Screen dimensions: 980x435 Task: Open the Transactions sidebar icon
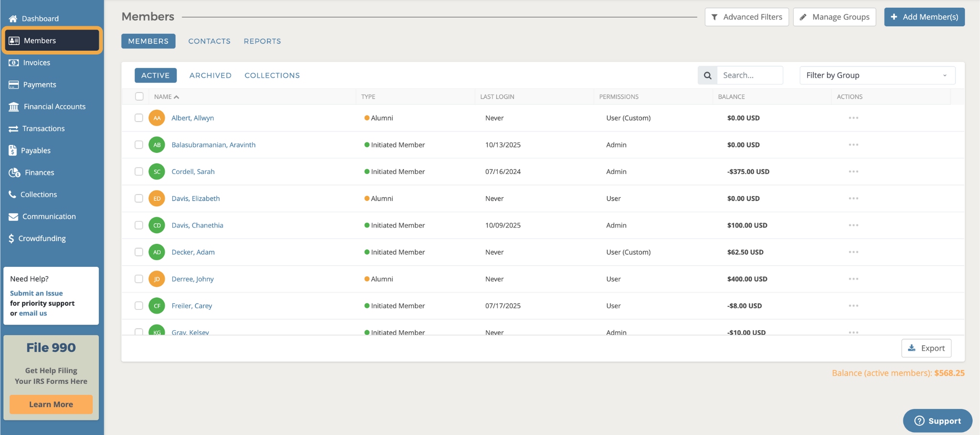click(x=13, y=128)
